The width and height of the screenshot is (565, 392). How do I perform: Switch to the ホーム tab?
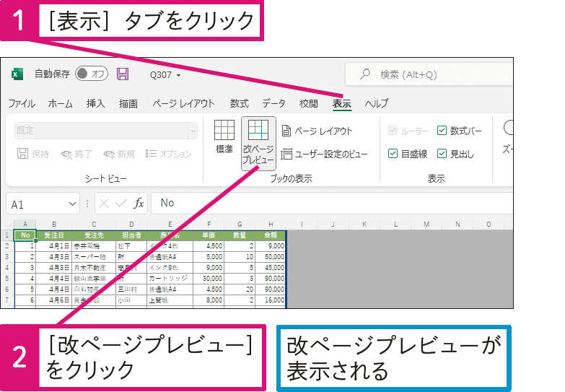pyautogui.click(x=60, y=103)
